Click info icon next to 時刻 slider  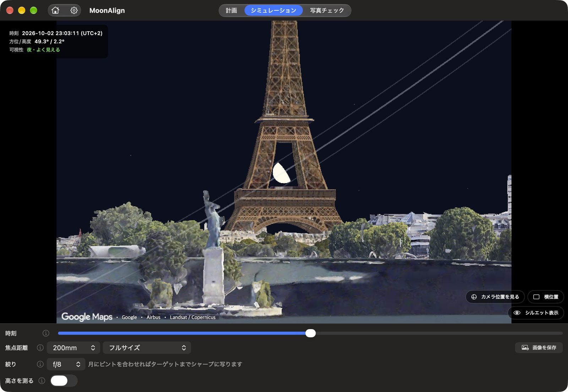(46, 333)
